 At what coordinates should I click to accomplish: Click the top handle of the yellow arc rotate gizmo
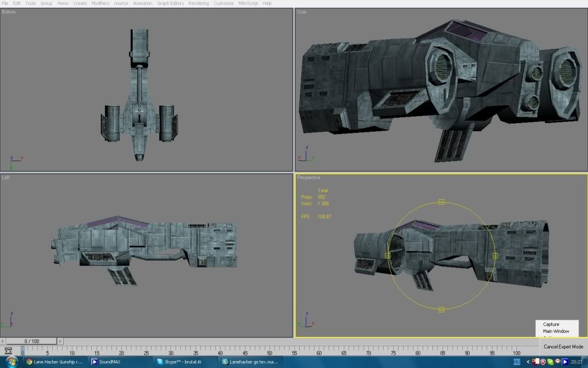pyautogui.click(x=442, y=202)
